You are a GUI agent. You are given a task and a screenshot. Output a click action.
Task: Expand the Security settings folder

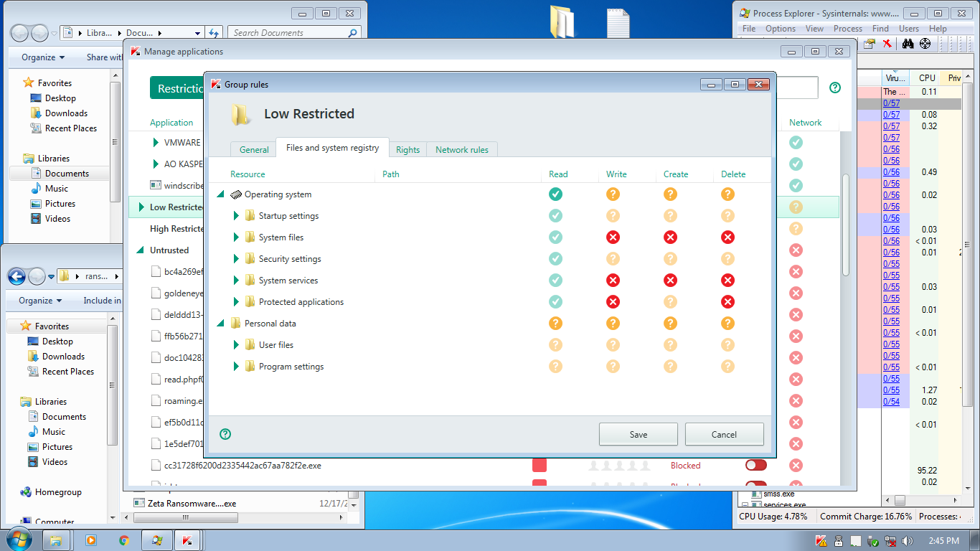[236, 259]
